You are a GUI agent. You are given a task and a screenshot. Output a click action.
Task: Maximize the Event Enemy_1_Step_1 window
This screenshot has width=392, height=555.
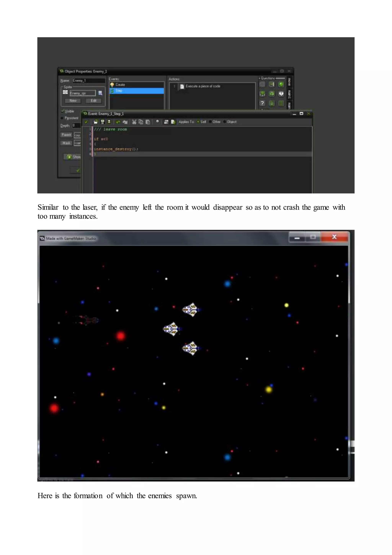(301, 114)
